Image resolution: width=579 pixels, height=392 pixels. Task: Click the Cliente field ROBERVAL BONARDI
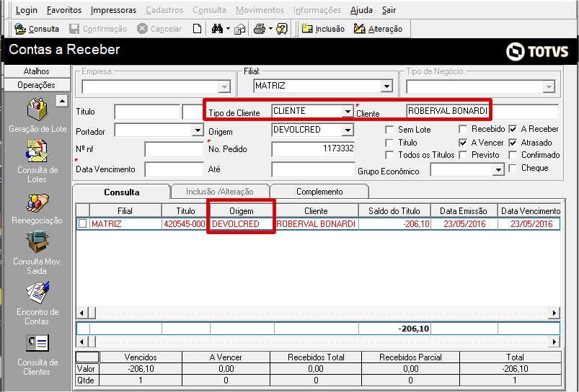482,111
